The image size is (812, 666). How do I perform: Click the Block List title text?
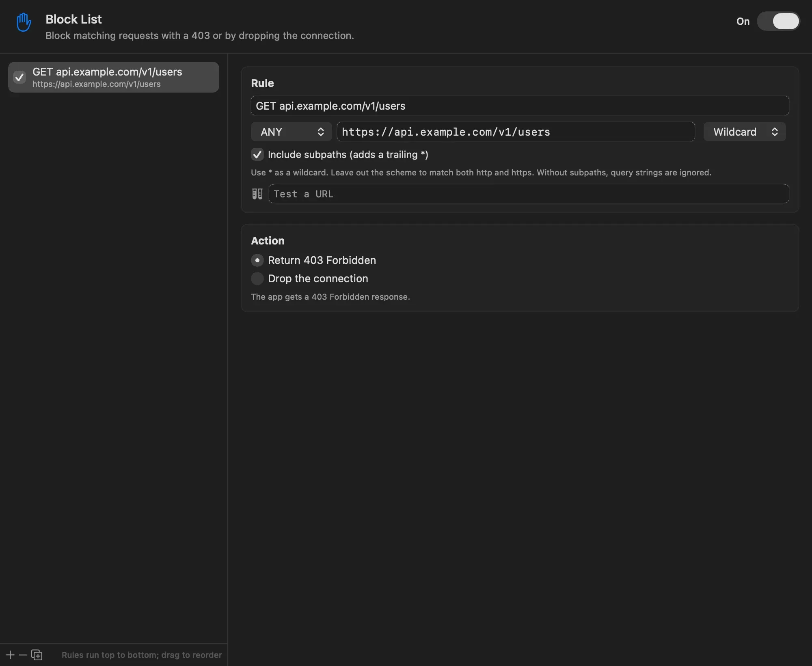(x=73, y=19)
